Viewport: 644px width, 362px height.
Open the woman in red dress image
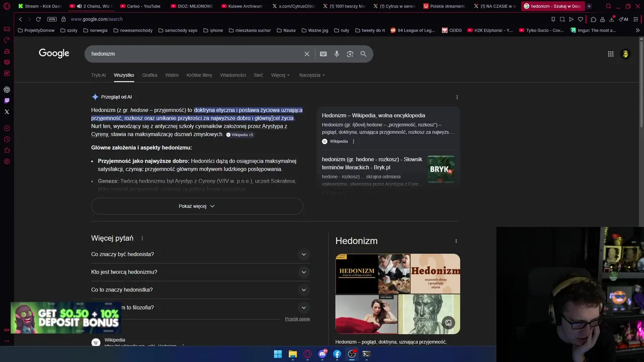tap(366, 314)
